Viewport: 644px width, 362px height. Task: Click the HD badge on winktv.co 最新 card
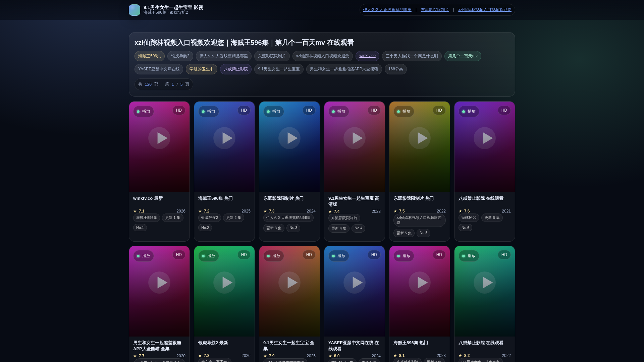pos(179,110)
